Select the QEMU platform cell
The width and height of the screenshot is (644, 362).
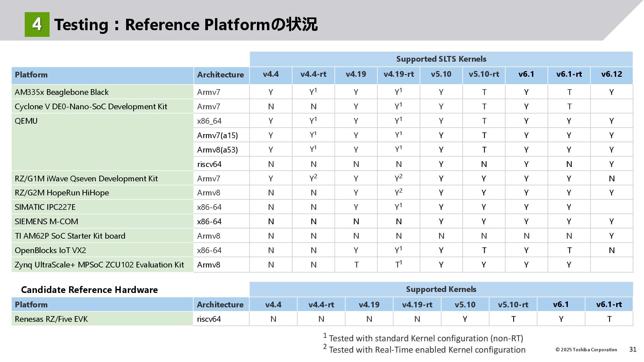click(x=26, y=121)
